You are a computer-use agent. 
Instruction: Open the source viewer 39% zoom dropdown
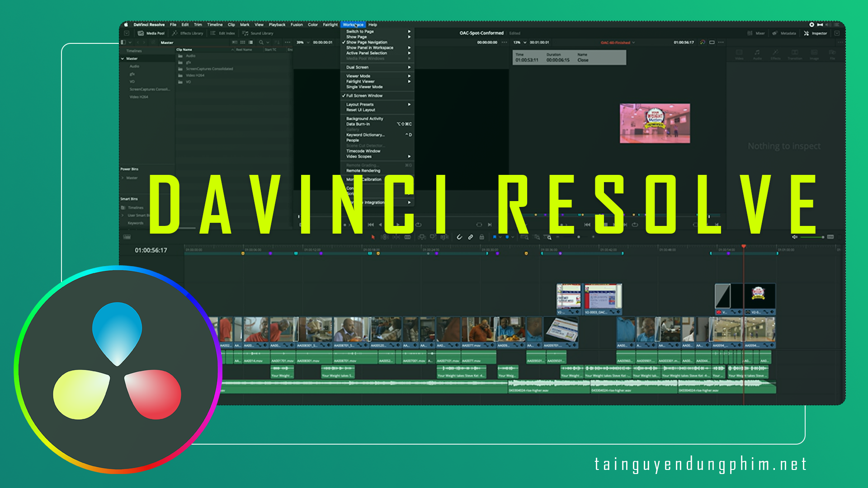coord(303,42)
